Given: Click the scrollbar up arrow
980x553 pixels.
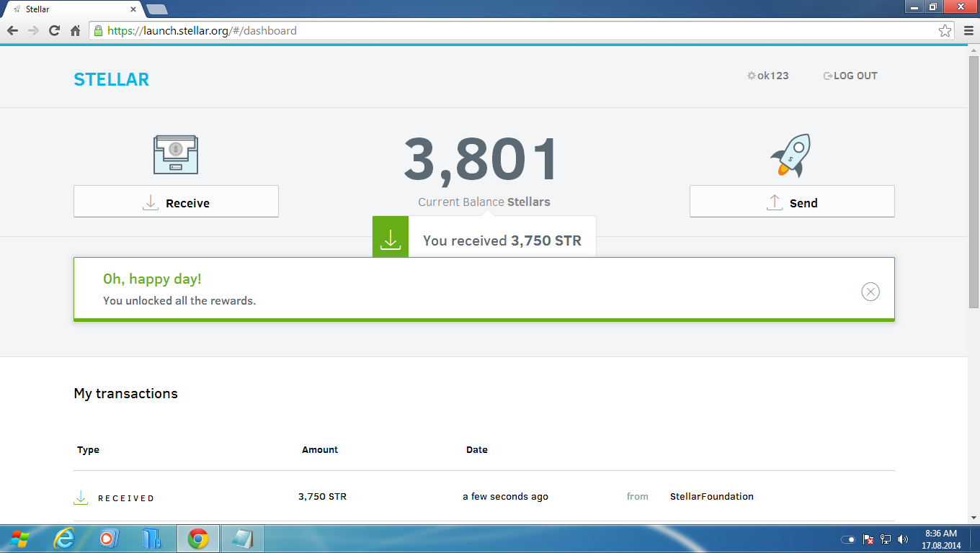Looking at the screenshot, I should point(974,50).
